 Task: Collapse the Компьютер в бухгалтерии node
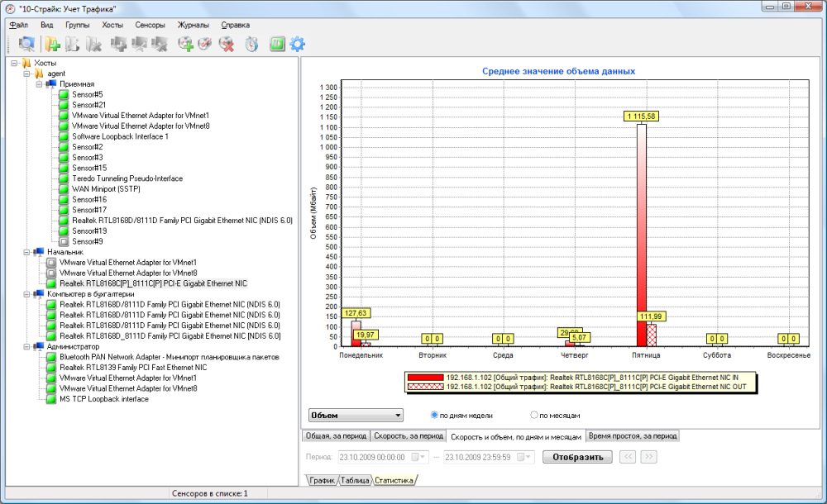27,294
